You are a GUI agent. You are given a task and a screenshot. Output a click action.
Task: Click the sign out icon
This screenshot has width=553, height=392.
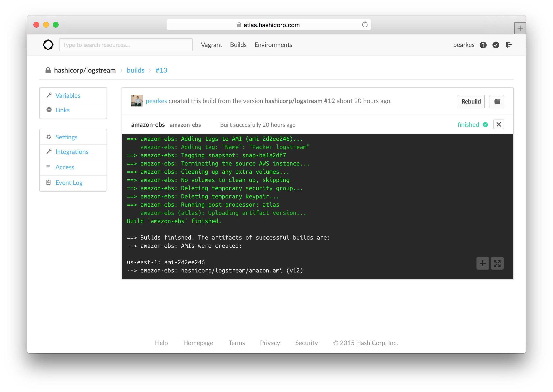click(509, 45)
